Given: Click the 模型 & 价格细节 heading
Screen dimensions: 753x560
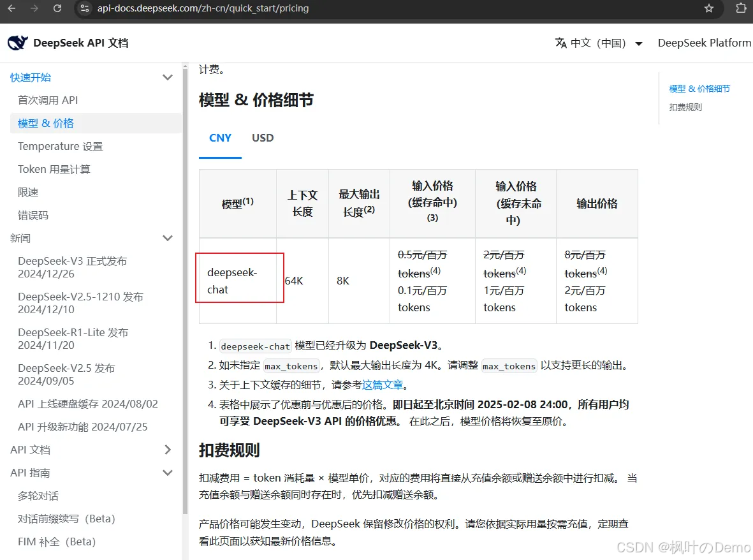Looking at the screenshot, I should coord(256,100).
